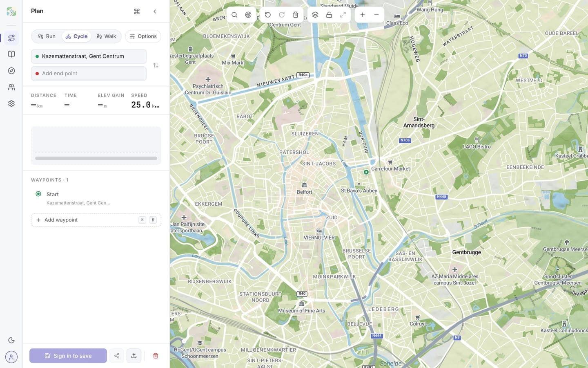Zoom out on the map
588x368 pixels.
[x=376, y=15]
